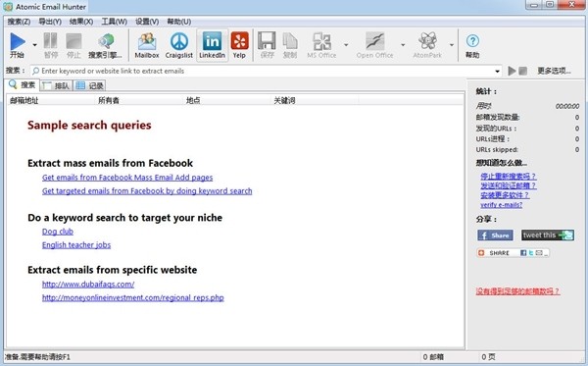The height and width of the screenshot is (366, 588).
Task: Switch to the 搜索 (Search) tab
Action: [23, 84]
